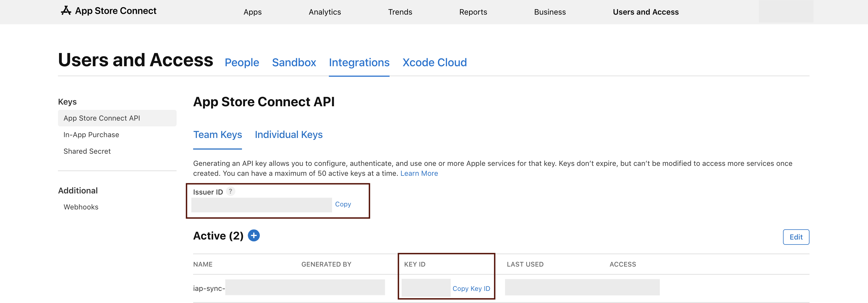Select the Team Keys tab
Image resolution: width=868 pixels, height=303 pixels.
(x=217, y=134)
